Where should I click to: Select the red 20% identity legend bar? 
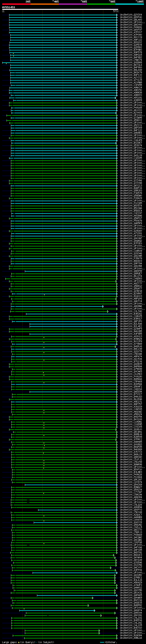(x=16, y=4)
